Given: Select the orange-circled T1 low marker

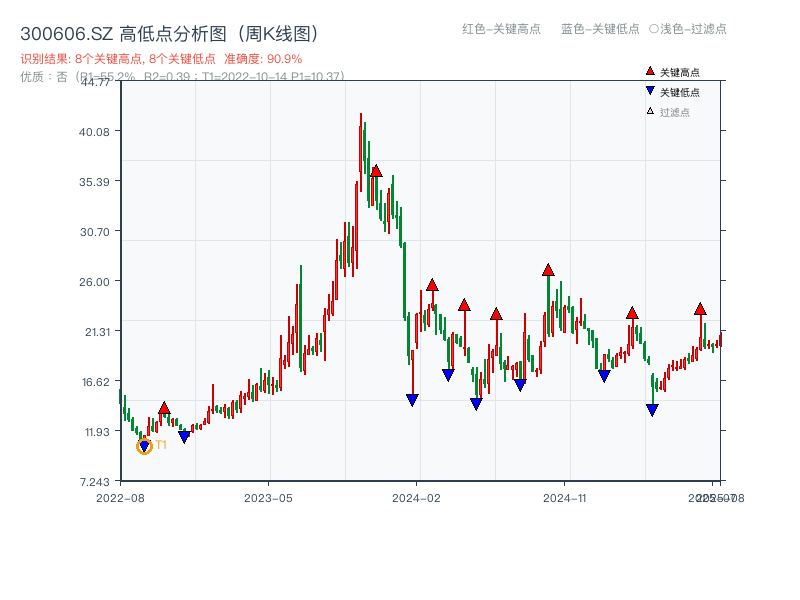Looking at the screenshot, I should coord(144,446).
